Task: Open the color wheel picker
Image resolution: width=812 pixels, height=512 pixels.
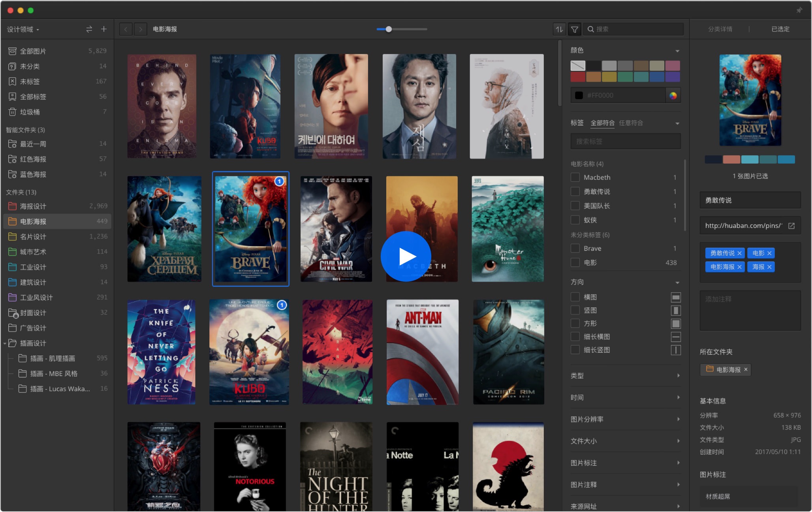Action: pyautogui.click(x=673, y=96)
